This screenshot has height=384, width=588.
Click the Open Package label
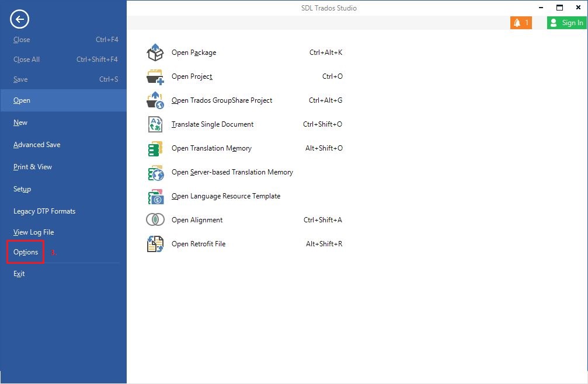194,53
